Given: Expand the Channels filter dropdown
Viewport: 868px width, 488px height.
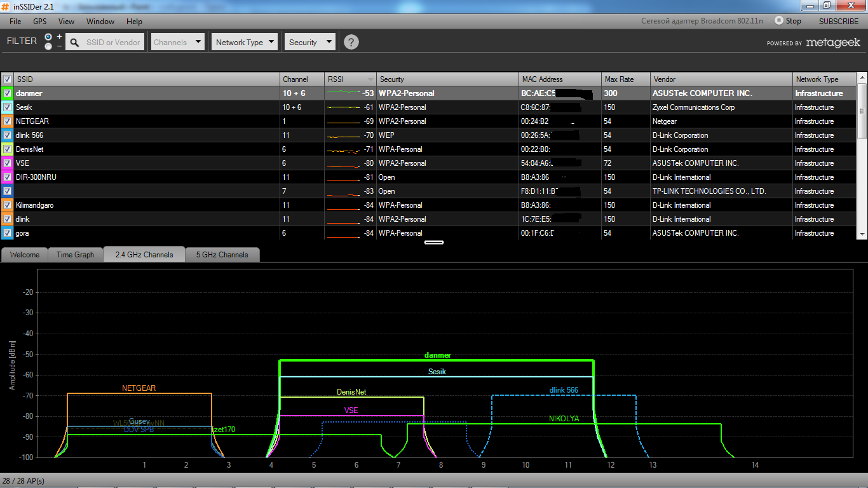Looking at the screenshot, I should coord(177,43).
